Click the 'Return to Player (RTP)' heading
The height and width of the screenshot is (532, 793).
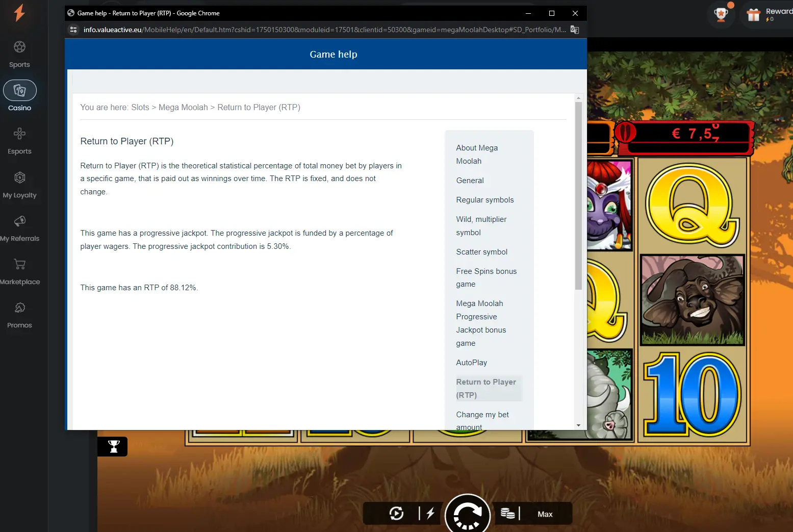(x=127, y=141)
